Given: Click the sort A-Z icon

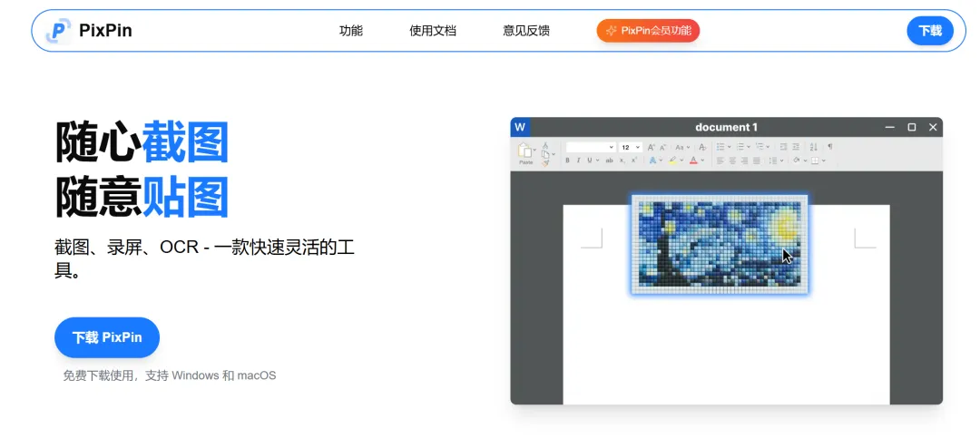Looking at the screenshot, I should (x=813, y=147).
